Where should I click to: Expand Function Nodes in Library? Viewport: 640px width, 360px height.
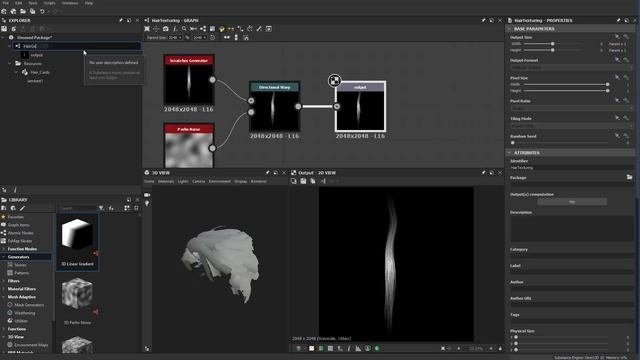pyautogui.click(x=4, y=249)
